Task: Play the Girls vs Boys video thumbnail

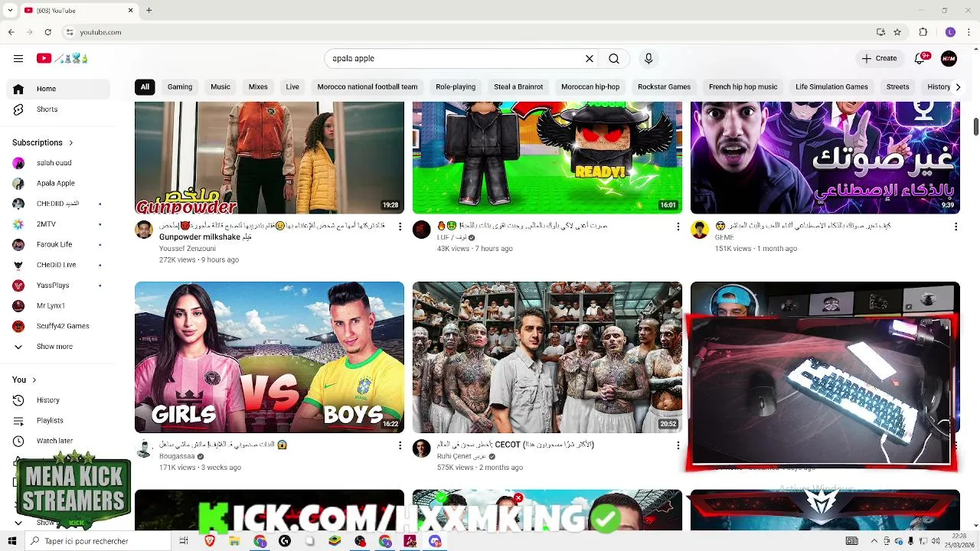Action: coord(269,357)
